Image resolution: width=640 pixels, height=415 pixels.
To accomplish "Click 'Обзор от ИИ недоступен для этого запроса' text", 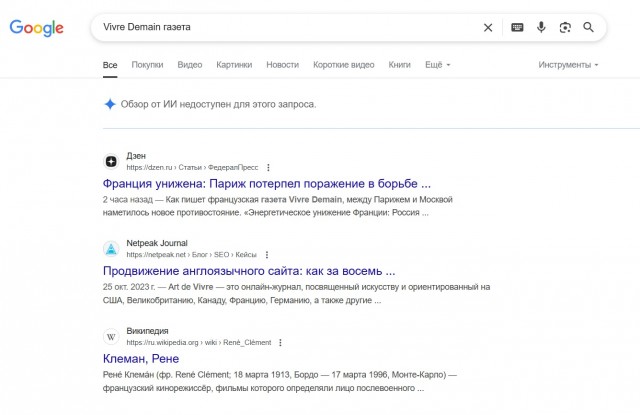I will 218,104.
